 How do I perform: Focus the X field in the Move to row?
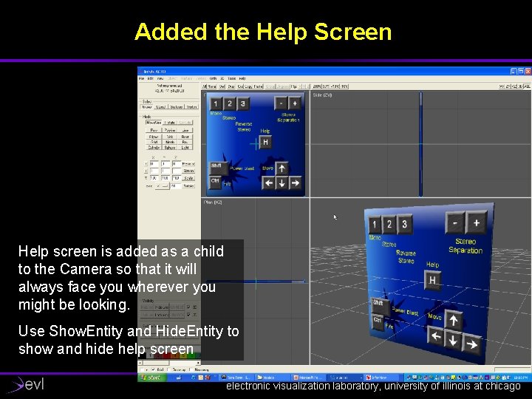(154, 164)
